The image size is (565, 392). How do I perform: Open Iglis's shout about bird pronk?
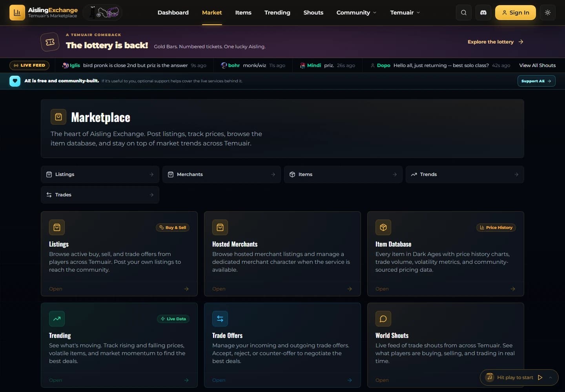[134, 65]
